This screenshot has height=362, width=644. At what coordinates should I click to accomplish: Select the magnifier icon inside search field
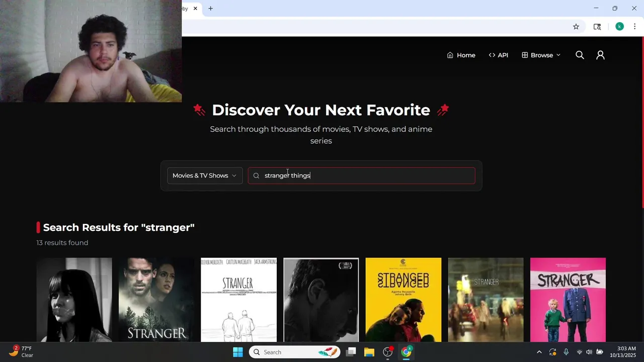click(x=256, y=175)
